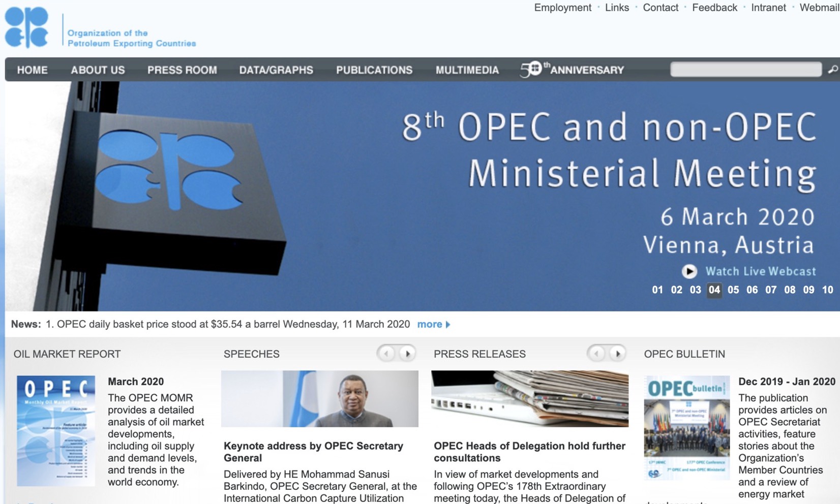Select banner slide 02
The image size is (840, 504).
(676, 290)
